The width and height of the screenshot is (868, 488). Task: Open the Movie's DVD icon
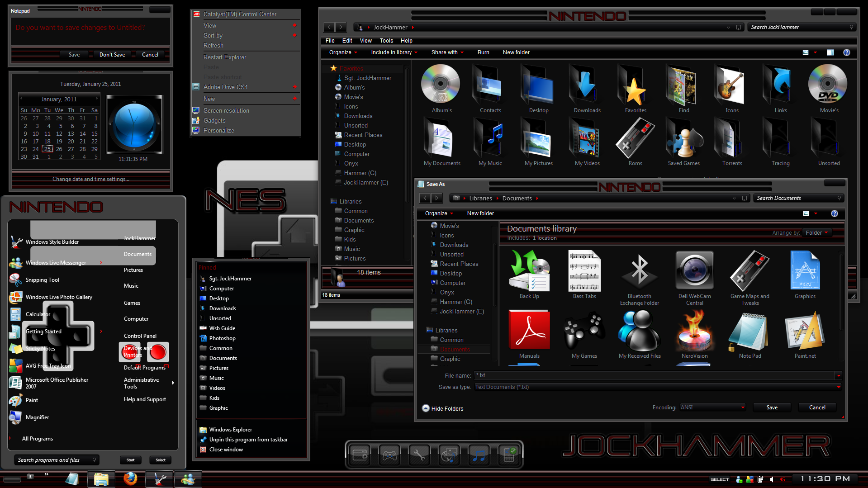coord(828,84)
